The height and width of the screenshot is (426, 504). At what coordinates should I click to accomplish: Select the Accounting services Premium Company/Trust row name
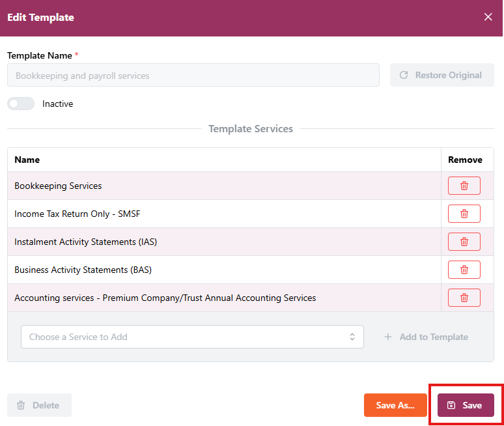[165, 298]
